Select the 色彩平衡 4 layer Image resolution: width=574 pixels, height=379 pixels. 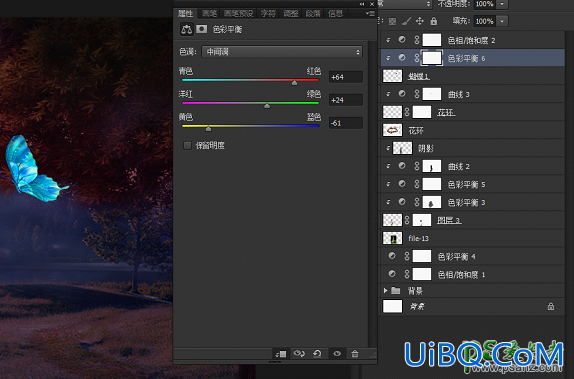tap(472, 257)
